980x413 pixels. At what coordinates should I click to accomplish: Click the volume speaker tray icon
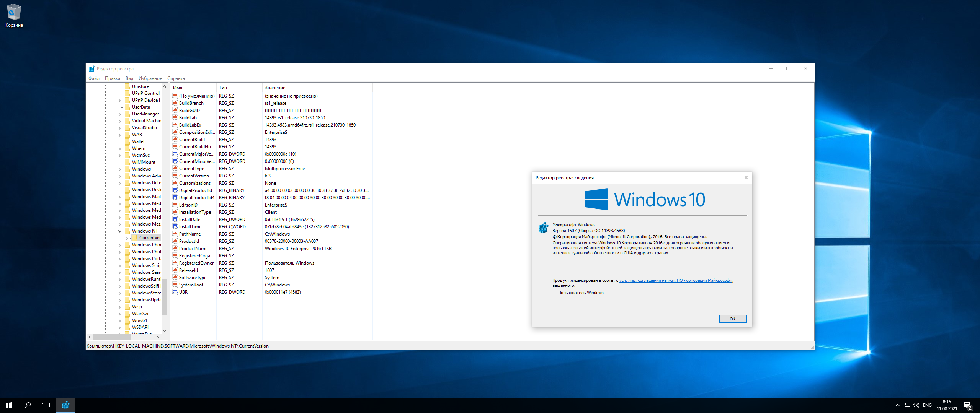coord(916,405)
